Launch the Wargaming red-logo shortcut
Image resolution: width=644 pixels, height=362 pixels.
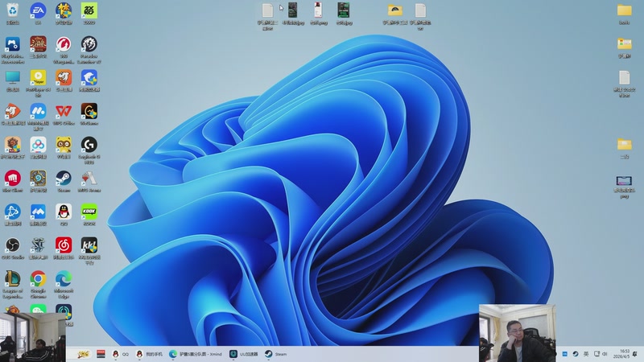[64, 44]
